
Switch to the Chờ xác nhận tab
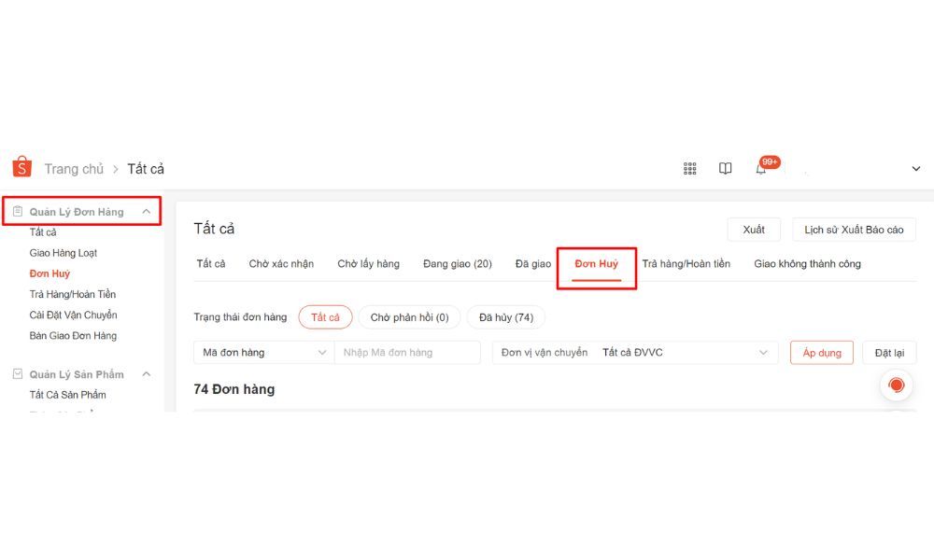click(x=281, y=263)
